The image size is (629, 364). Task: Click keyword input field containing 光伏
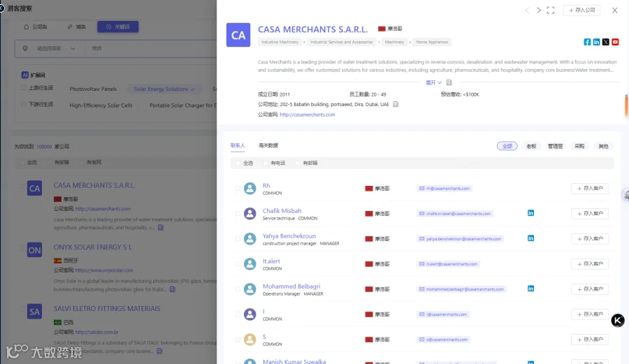152,48
